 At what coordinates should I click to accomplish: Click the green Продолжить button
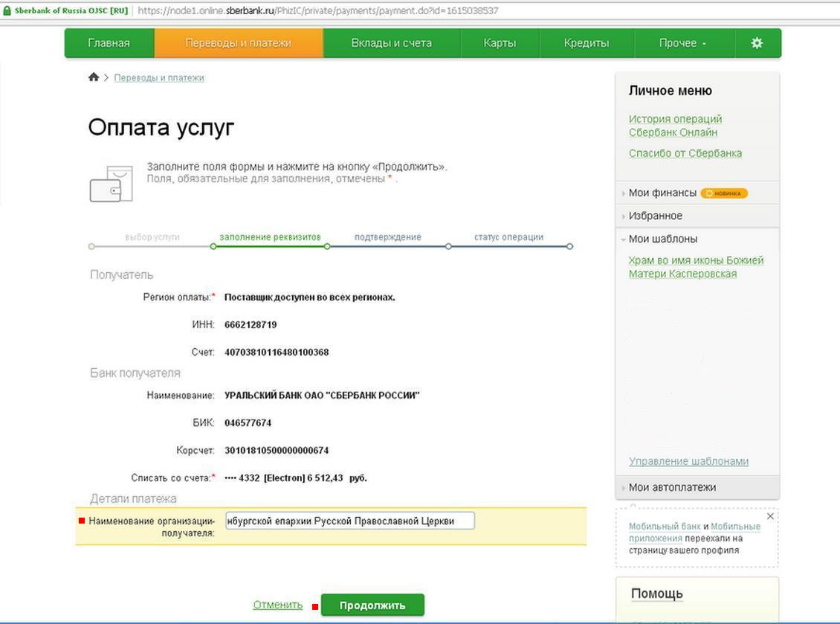pos(372,605)
